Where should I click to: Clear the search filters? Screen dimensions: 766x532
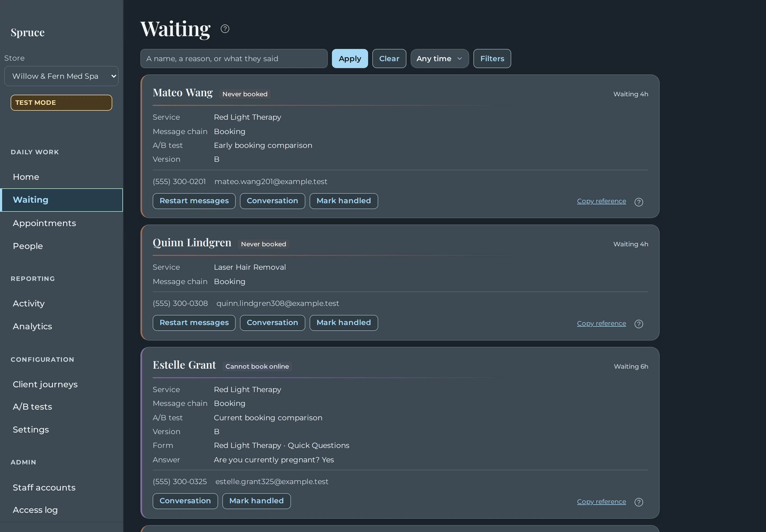389,59
